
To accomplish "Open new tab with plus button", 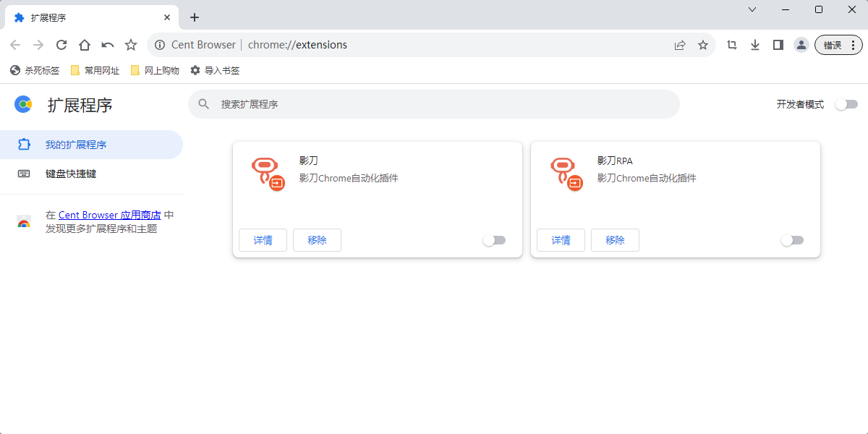I will pyautogui.click(x=194, y=17).
